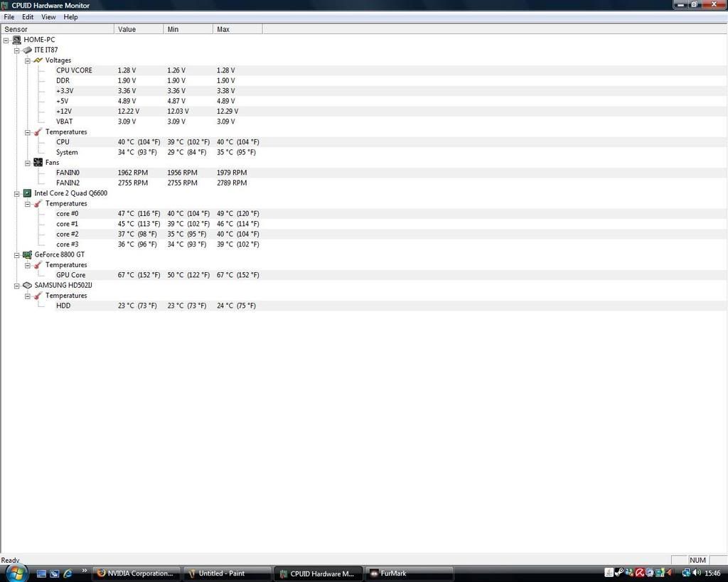Click the SAMSUNG HD502IJ drive icon
This screenshot has width=728, height=582.
tap(28, 286)
